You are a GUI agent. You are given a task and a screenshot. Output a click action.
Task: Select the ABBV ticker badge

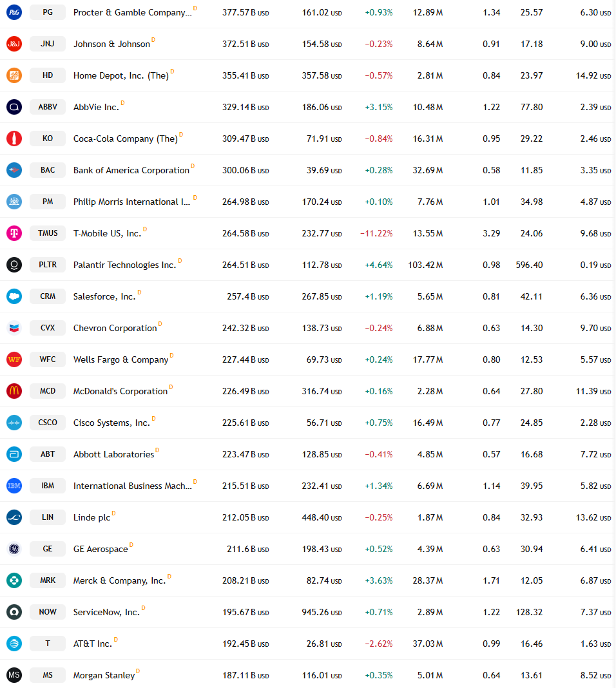point(48,107)
